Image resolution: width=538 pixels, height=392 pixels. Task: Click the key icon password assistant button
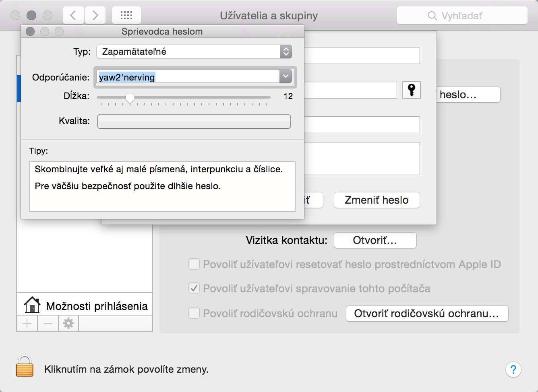coord(412,90)
